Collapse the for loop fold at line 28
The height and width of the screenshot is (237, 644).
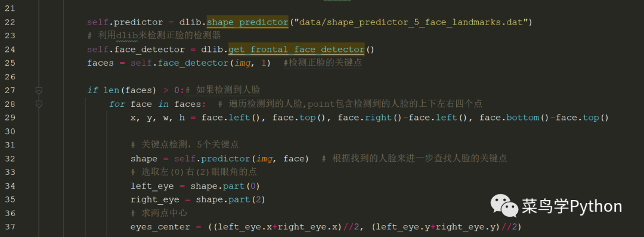(x=39, y=104)
